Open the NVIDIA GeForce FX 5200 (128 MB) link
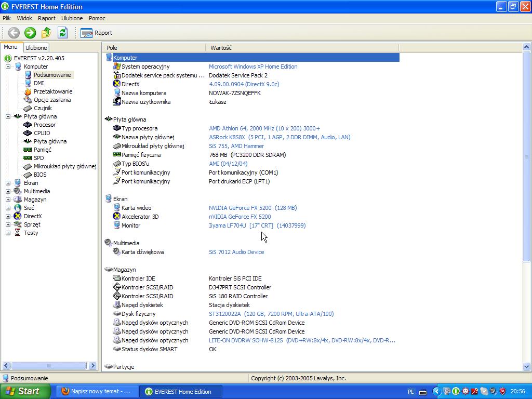 click(253, 208)
